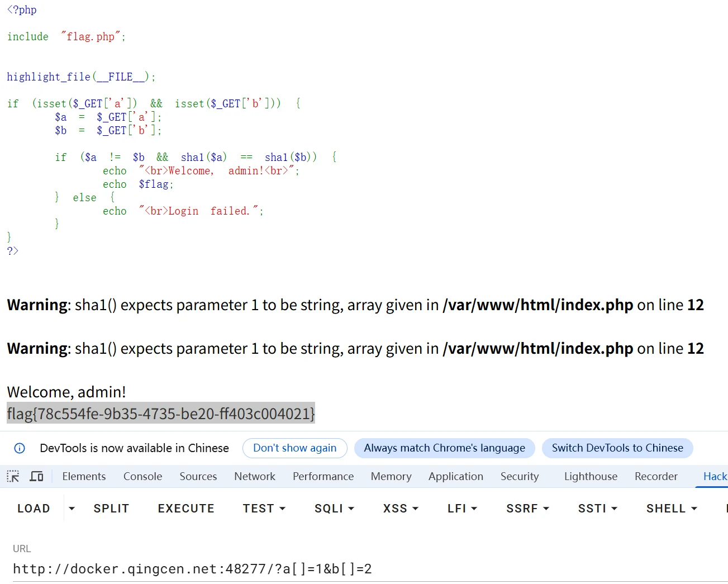Switch to the Network tab
The image size is (728, 584).
pos(255,477)
